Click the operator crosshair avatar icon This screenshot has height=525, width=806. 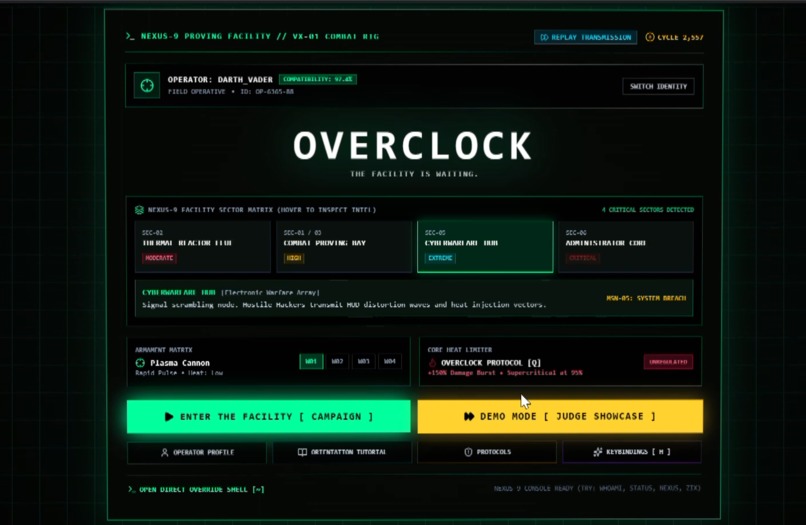coord(147,85)
